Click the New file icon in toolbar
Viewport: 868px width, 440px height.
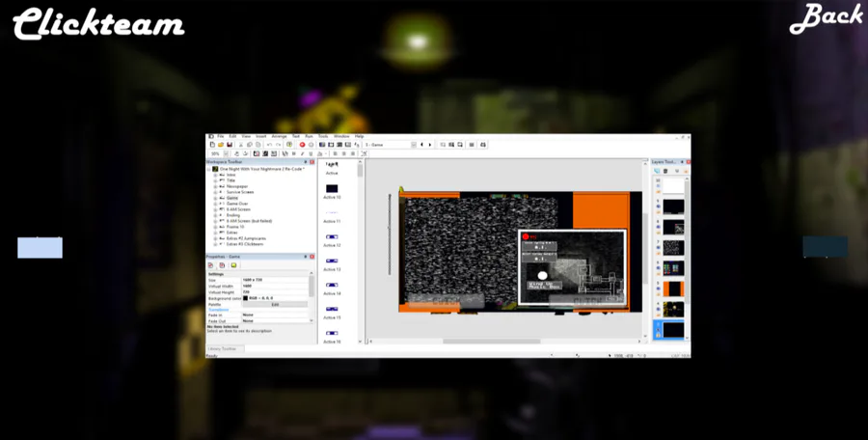(x=212, y=145)
